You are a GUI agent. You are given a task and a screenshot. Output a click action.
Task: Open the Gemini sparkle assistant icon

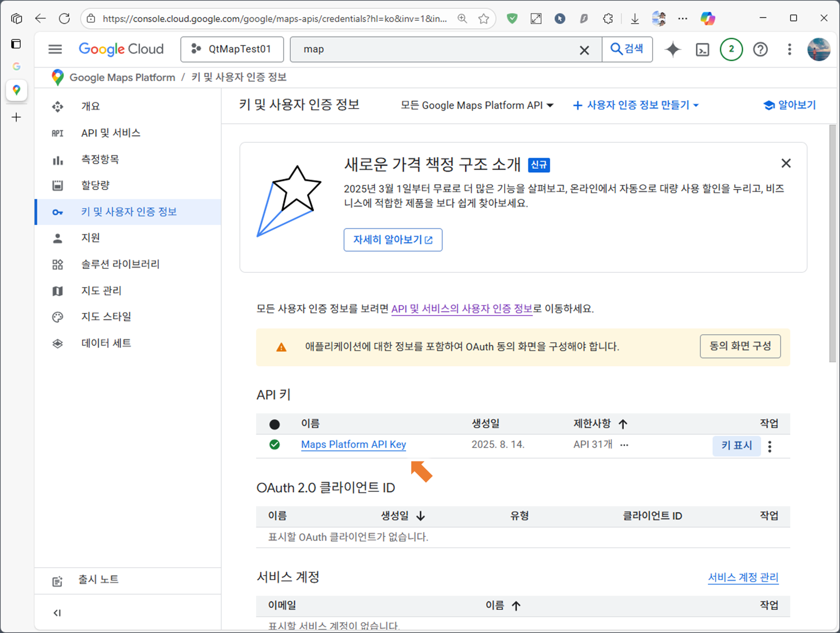click(x=673, y=50)
